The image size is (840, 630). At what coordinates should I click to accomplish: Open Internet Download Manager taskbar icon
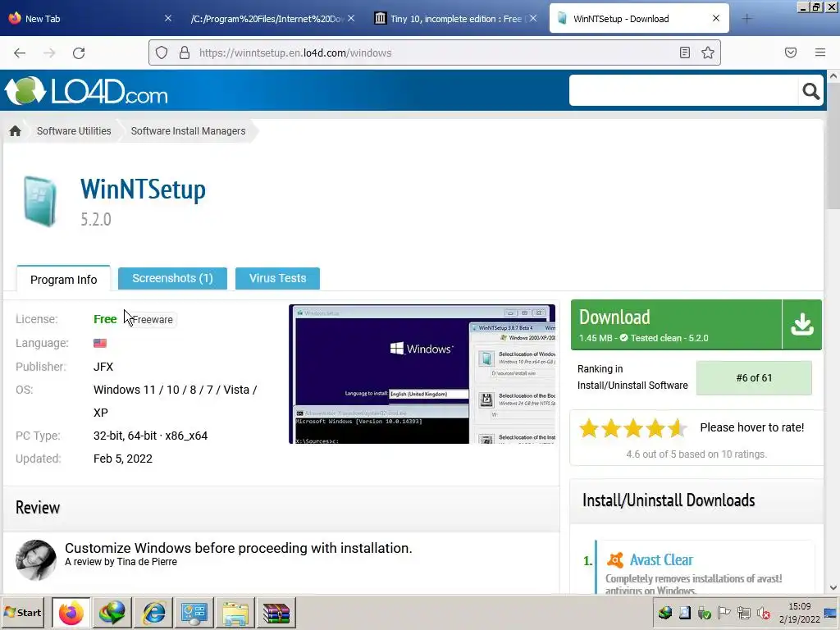pos(112,613)
